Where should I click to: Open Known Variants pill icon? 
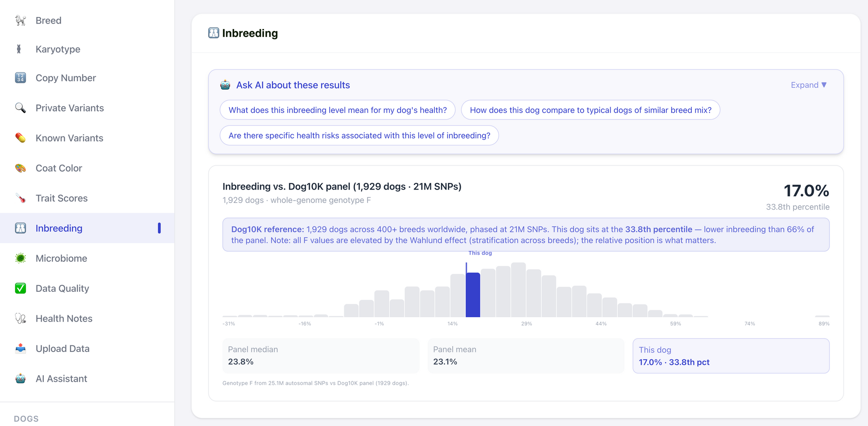click(20, 138)
